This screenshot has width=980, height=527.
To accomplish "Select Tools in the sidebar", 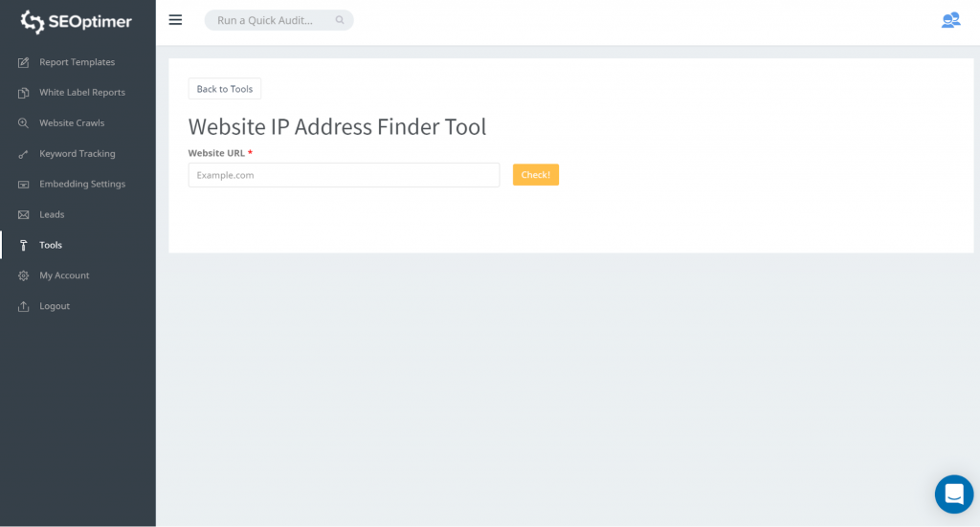I will 51,245.
